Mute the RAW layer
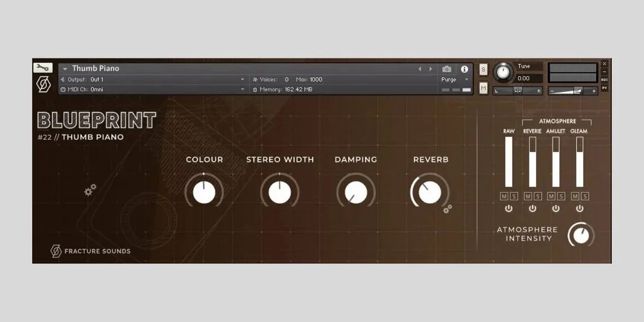The height and width of the screenshot is (322, 644). tap(504, 196)
